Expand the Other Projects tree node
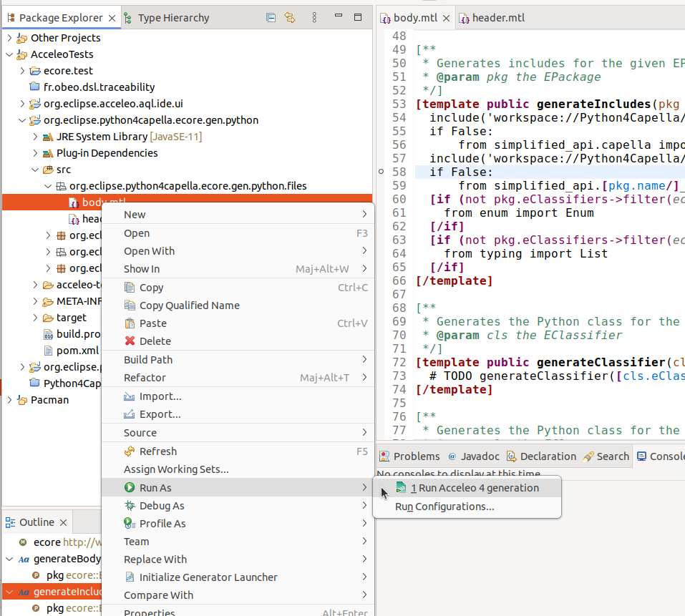The width and height of the screenshot is (685, 616). coord(9,38)
